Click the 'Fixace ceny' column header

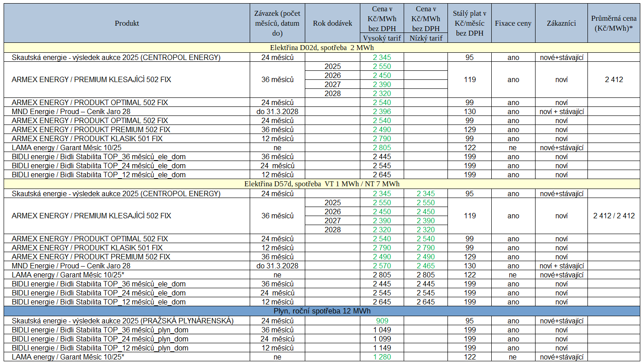click(513, 23)
